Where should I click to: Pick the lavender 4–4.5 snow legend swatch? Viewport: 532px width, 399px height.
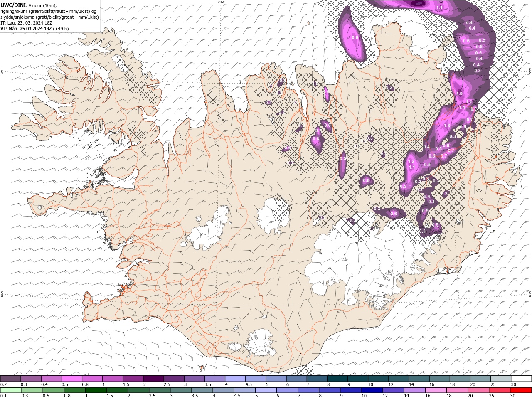click(x=235, y=379)
